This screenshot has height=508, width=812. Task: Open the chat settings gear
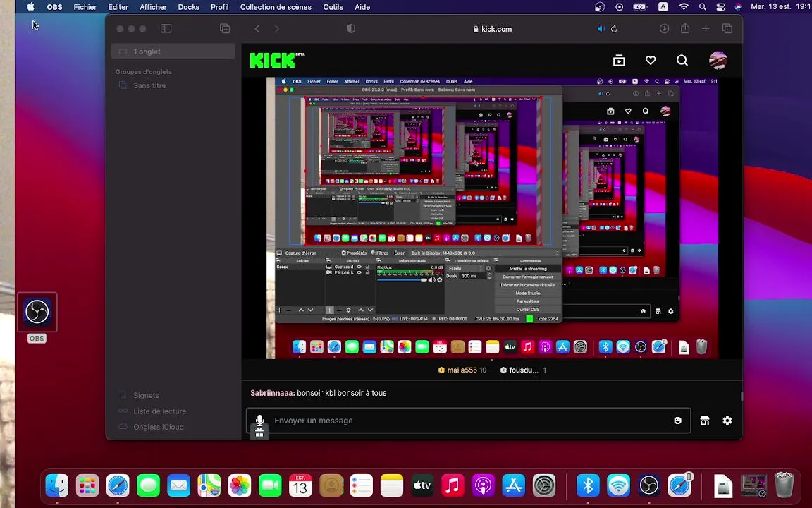pos(727,421)
